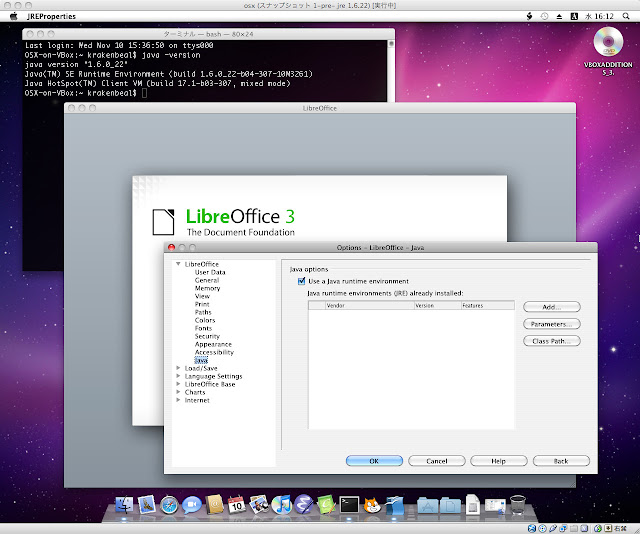Open the Documents folder stack in Dock

click(x=450, y=505)
